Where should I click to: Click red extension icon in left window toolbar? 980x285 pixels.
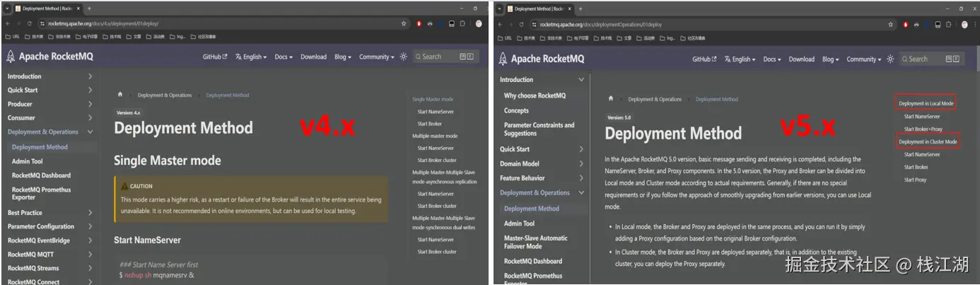[419, 23]
